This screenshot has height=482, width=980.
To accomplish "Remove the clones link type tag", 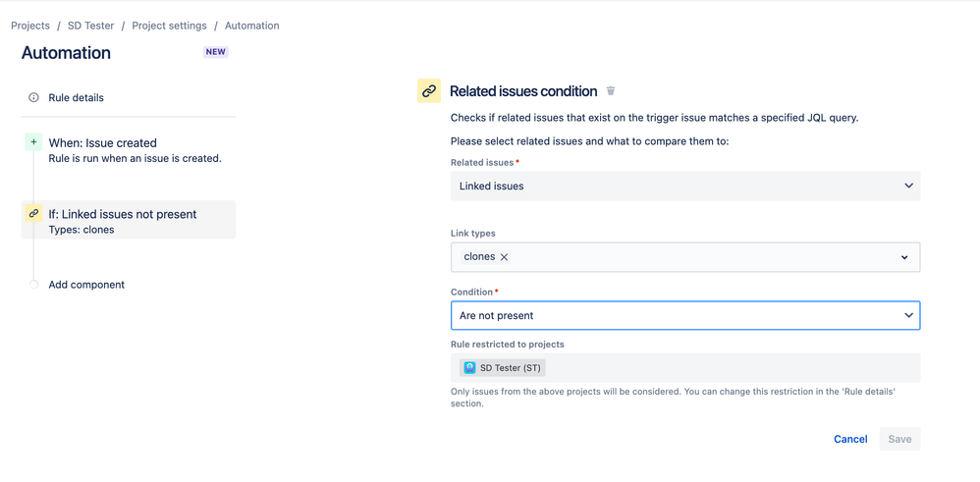I will [505, 257].
